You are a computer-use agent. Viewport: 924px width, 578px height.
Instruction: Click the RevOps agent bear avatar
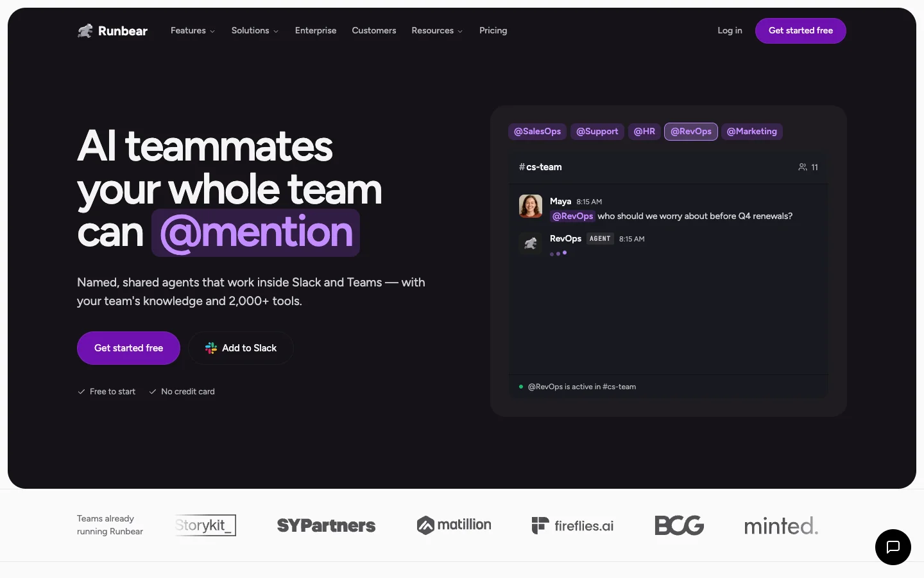[x=531, y=243]
